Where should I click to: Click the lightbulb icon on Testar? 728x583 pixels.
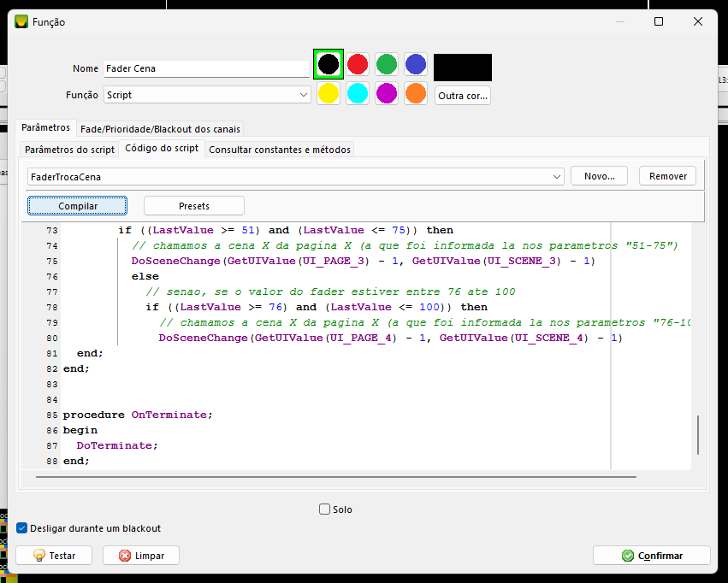[x=38, y=556]
